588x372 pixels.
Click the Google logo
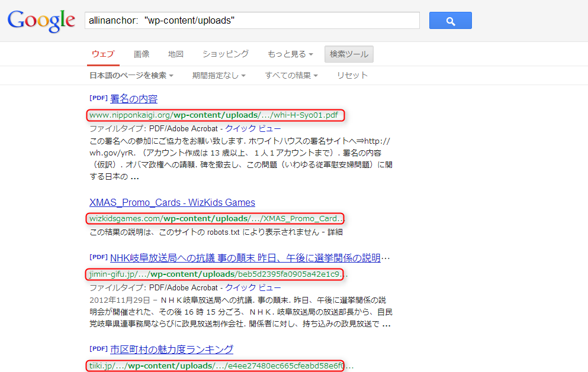(41, 21)
